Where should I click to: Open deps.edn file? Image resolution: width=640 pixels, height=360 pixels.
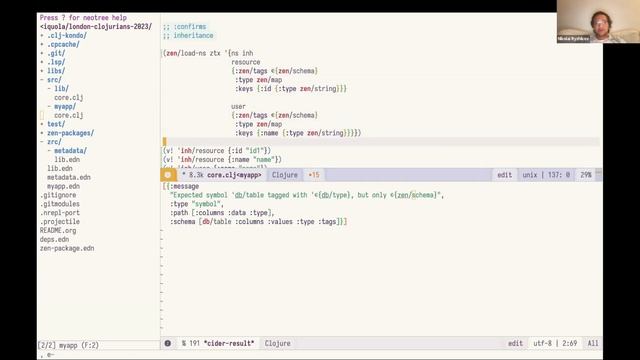[x=54, y=240]
